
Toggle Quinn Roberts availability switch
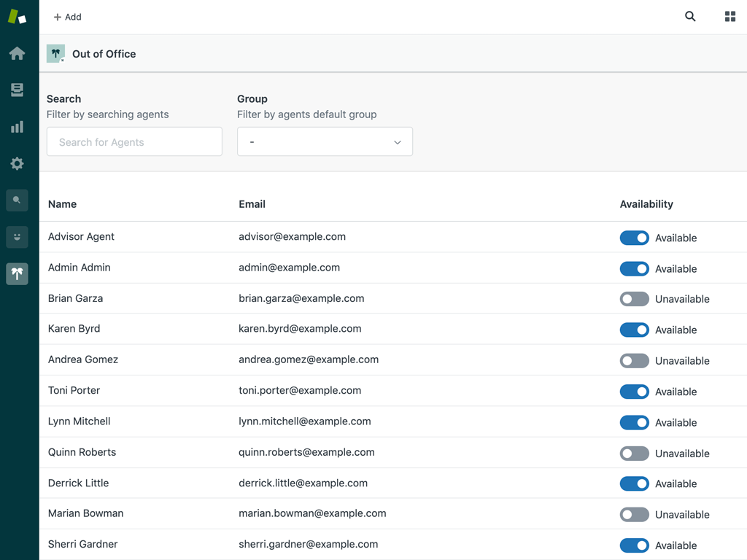tap(634, 453)
